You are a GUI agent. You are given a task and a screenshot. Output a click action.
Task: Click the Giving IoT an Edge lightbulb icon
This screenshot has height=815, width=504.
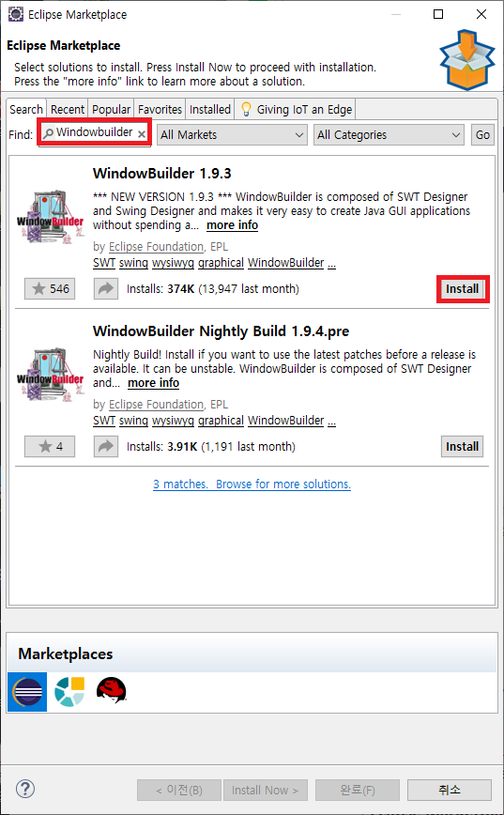point(246,109)
